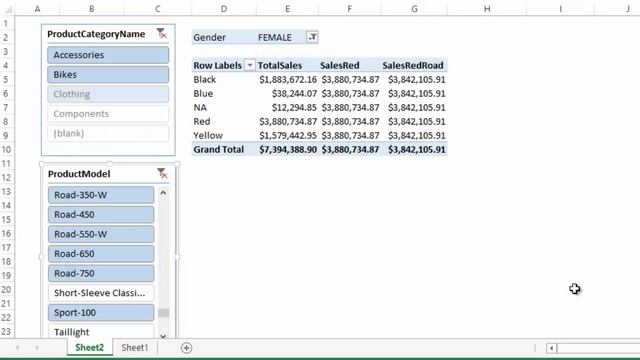Select the SalesRedRoad column header cell
640x360 pixels.
point(414,65)
